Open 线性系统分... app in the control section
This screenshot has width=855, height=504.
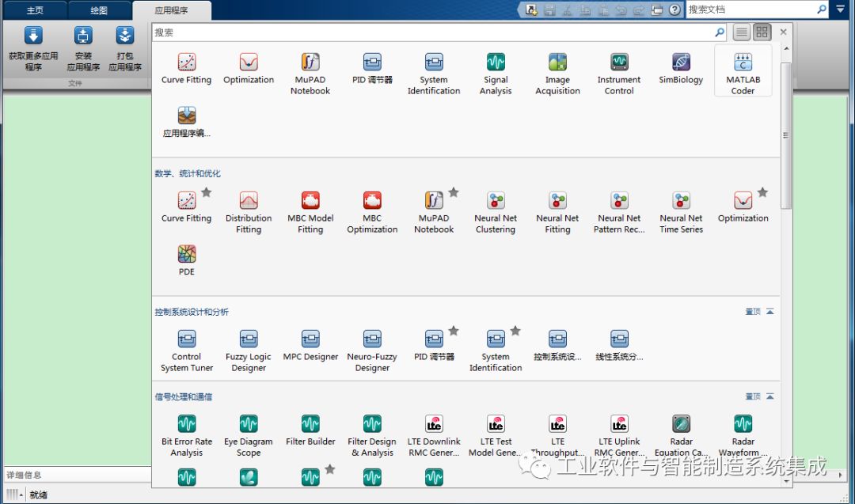click(x=619, y=346)
